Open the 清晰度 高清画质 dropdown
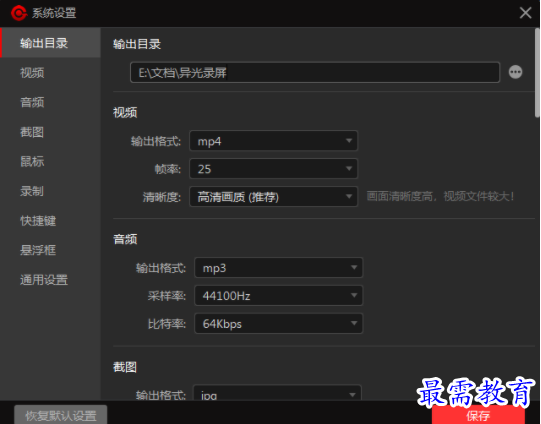The width and height of the screenshot is (541, 424). pyautogui.click(x=273, y=197)
